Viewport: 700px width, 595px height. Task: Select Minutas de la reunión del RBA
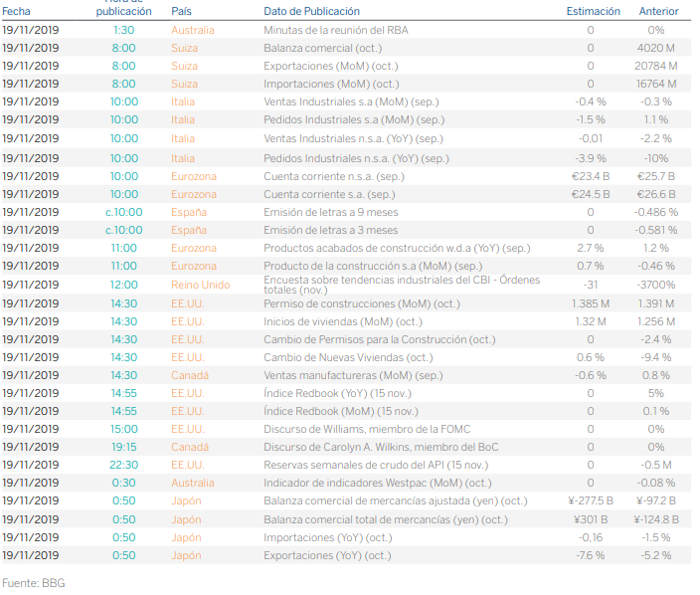(x=335, y=30)
